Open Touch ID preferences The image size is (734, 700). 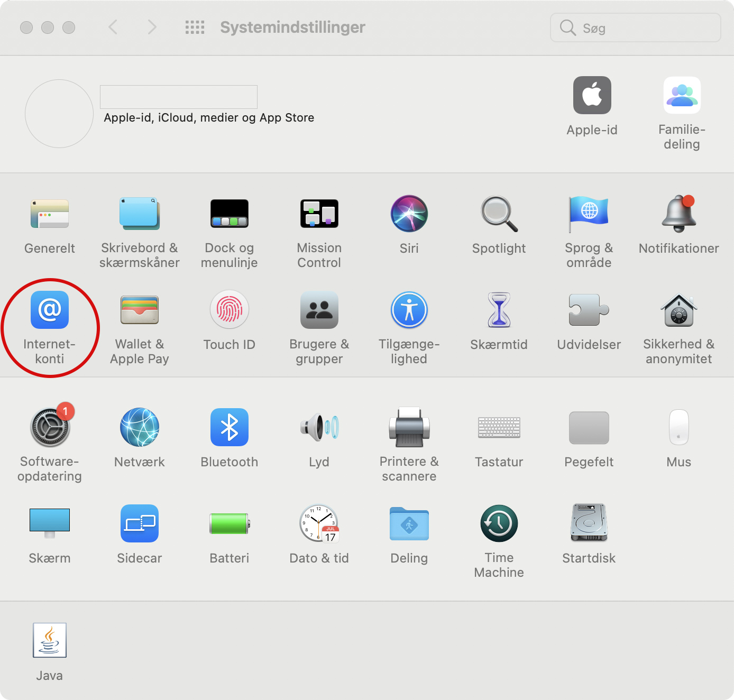coord(230,310)
